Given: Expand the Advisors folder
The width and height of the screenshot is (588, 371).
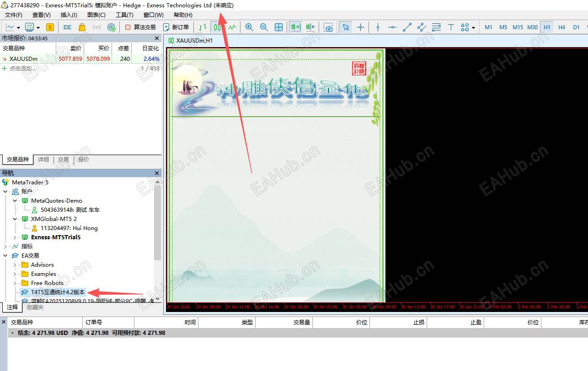Looking at the screenshot, I should (x=15, y=264).
